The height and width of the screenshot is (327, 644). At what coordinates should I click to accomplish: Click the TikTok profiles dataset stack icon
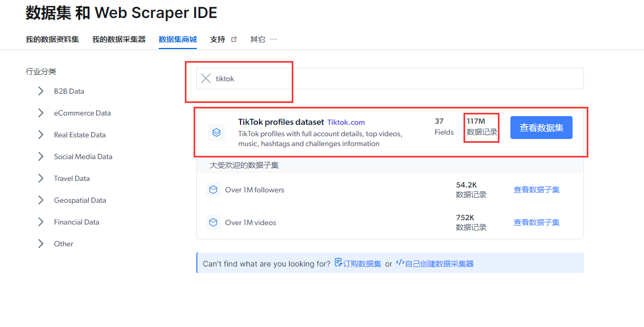coord(216,132)
